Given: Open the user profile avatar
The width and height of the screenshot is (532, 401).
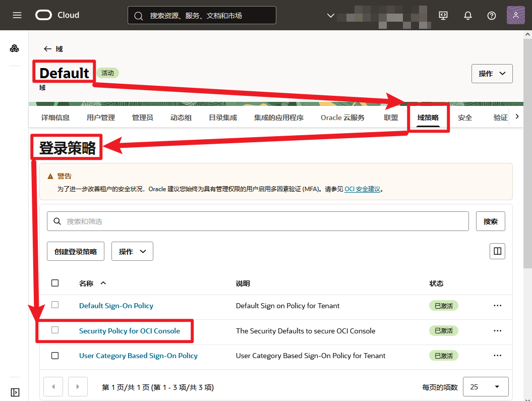Looking at the screenshot, I should point(515,15).
